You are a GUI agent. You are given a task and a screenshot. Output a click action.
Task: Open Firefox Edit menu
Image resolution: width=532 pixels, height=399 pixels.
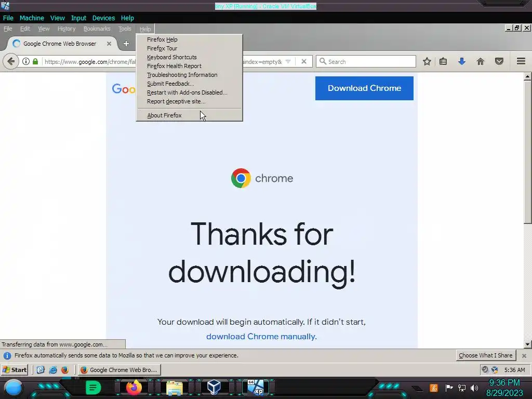(x=25, y=29)
